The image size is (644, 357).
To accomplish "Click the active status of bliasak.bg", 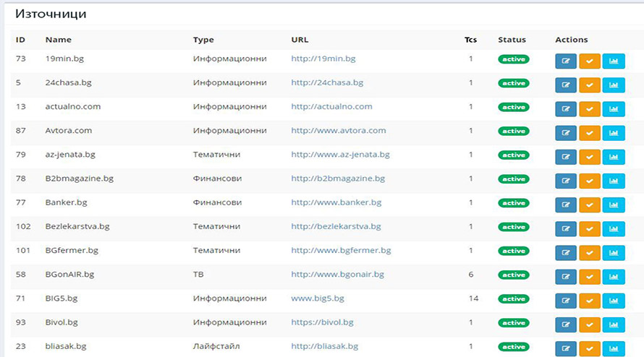I will (514, 347).
